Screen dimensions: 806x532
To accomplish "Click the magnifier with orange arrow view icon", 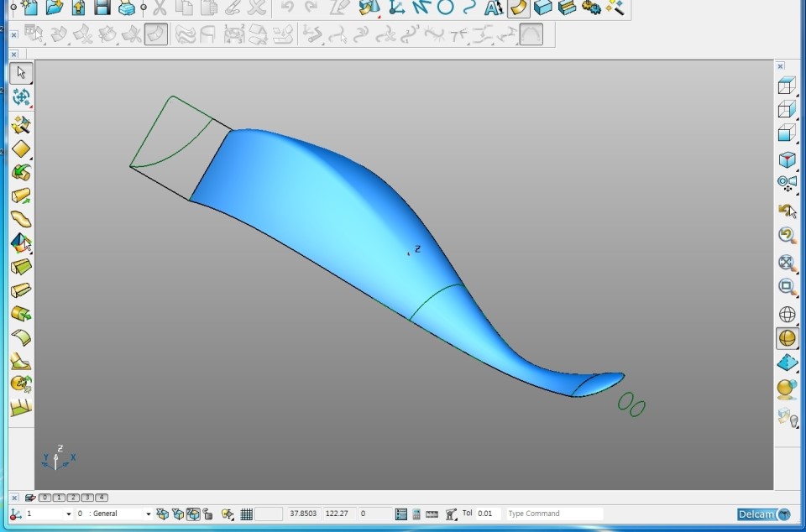I will coord(787,236).
